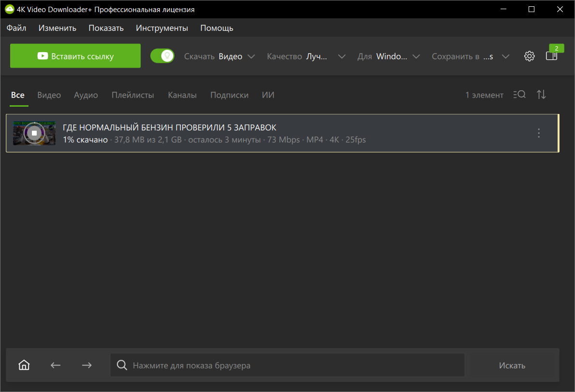Click the browser search input field
Viewport: 575px width, 392px height.
(x=287, y=365)
